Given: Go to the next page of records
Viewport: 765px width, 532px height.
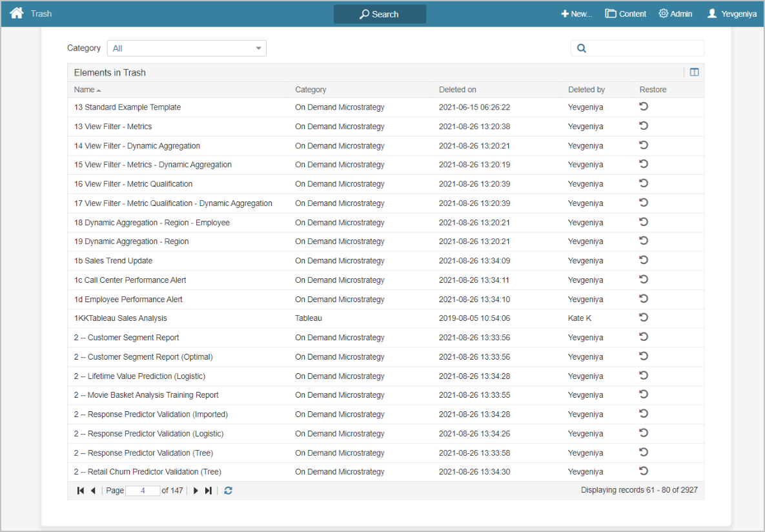Looking at the screenshot, I should point(196,491).
